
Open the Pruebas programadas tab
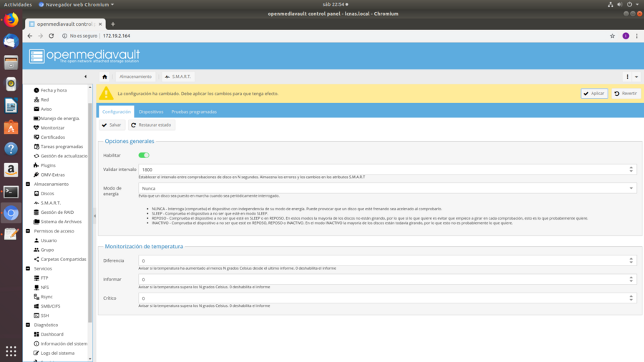(x=194, y=112)
